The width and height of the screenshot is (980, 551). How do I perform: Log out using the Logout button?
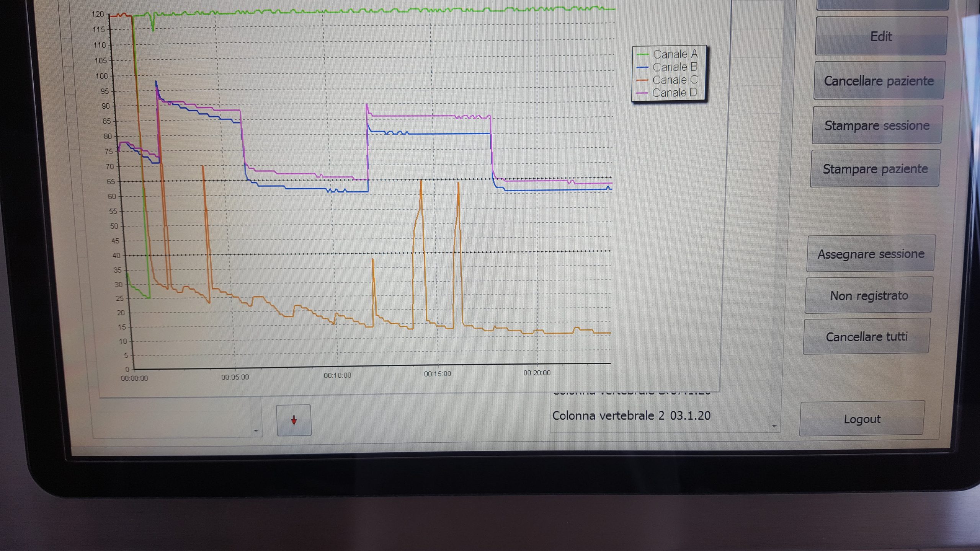(x=862, y=419)
